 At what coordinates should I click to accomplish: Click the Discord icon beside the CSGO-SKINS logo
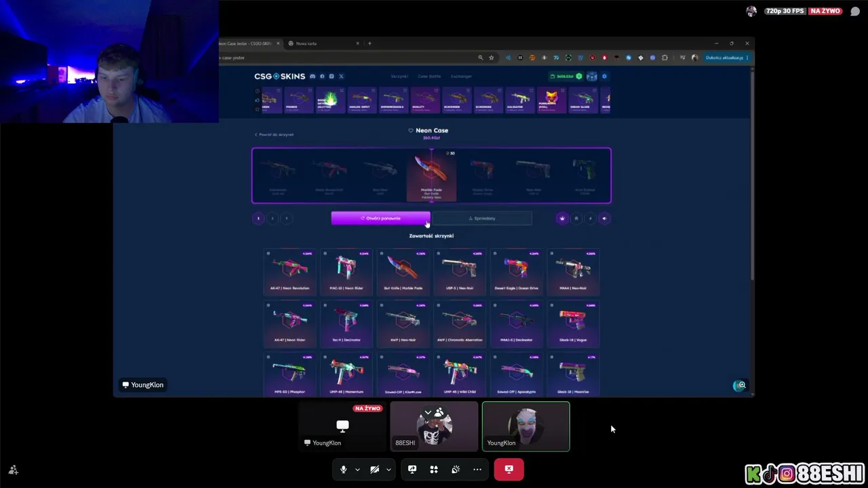(313, 77)
